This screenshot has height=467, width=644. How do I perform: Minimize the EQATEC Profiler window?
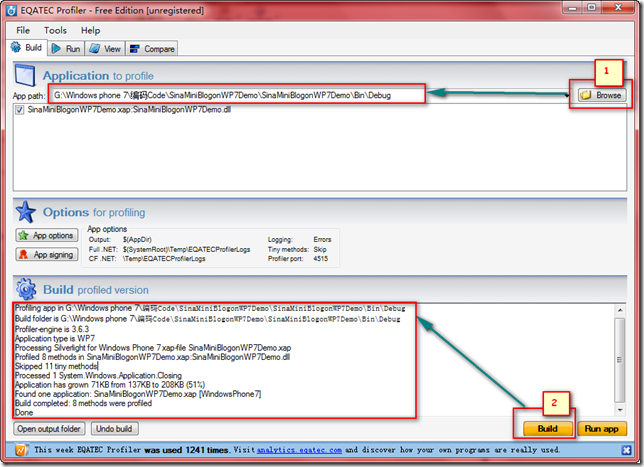click(x=573, y=7)
